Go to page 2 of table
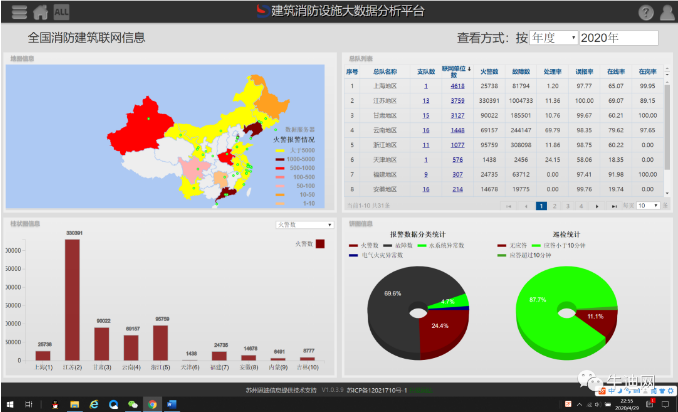This screenshot has height=412, width=678. coord(554,205)
